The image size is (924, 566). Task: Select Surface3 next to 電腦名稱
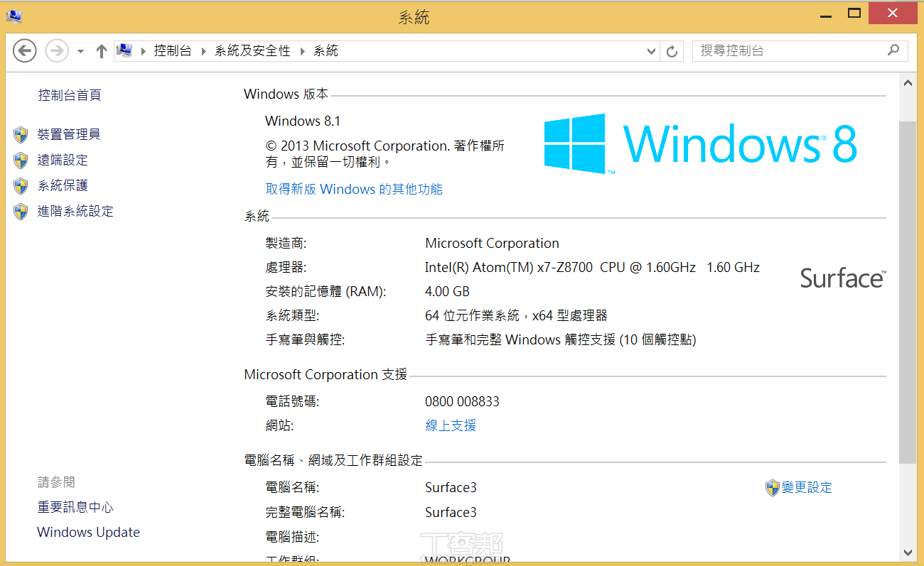click(x=451, y=487)
